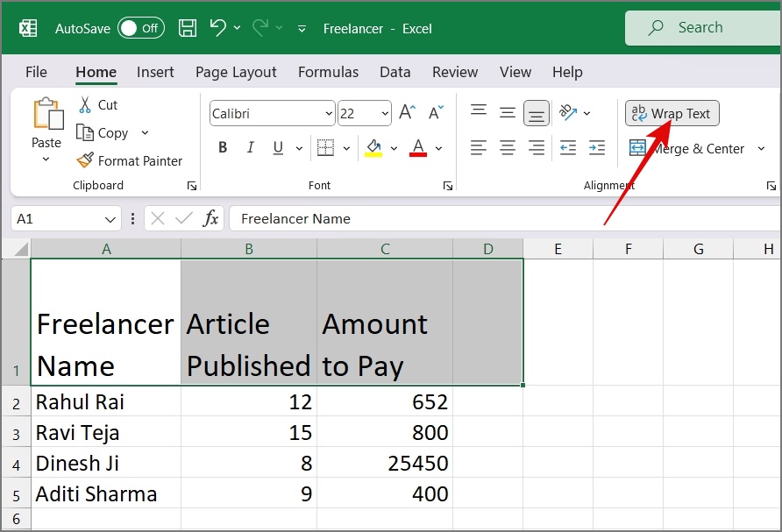
Task: Open the Borders dropdown arrow
Action: tap(346, 148)
